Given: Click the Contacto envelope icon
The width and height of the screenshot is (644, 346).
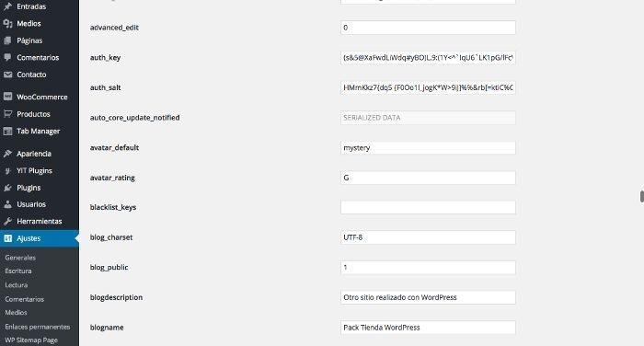Looking at the screenshot, I should coord(7,75).
